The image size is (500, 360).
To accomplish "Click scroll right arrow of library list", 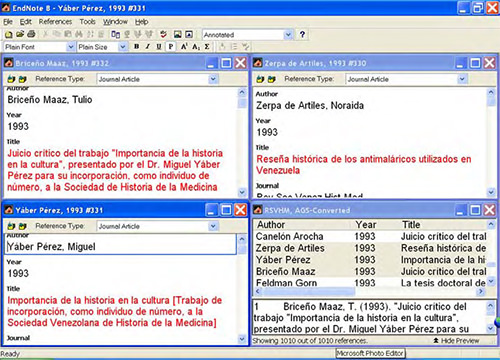I will pyautogui.click(x=480, y=291).
